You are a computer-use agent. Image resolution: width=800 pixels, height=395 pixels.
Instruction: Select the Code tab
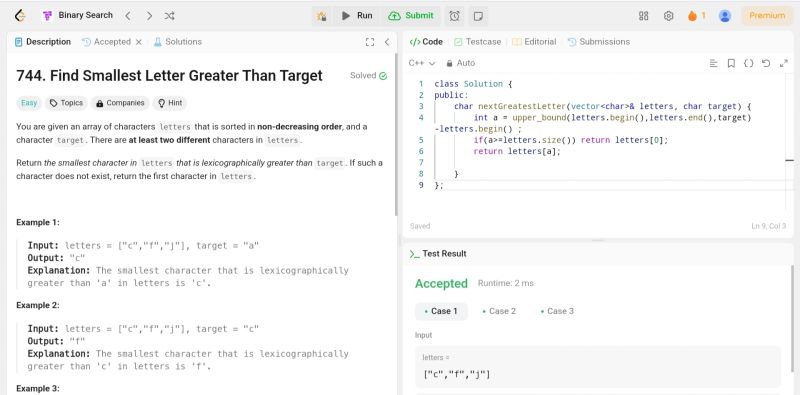427,42
